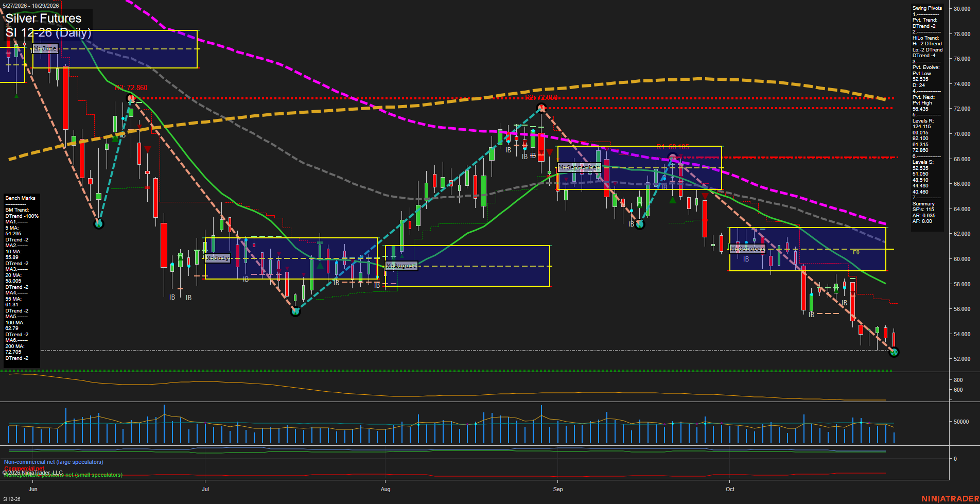980x504 pixels.
Task: Click the SI 12-26 (Daily) subtitle
Action: tap(48, 32)
